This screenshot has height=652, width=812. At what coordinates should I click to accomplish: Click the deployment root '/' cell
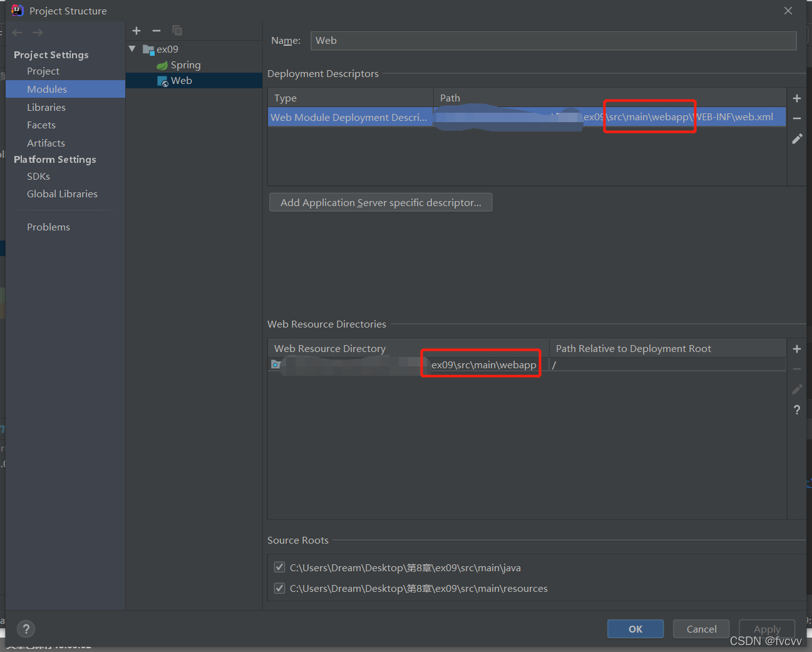(667, 365)
